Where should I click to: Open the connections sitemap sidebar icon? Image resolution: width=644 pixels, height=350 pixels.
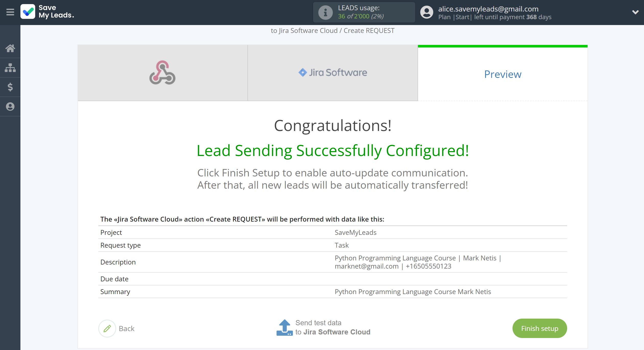(10, 68)
